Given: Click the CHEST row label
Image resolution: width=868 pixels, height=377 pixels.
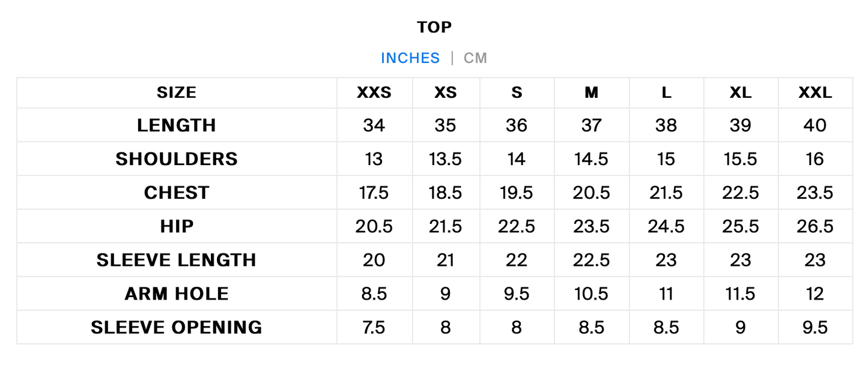Looking at the screenshot, I should tap(177, 193).
